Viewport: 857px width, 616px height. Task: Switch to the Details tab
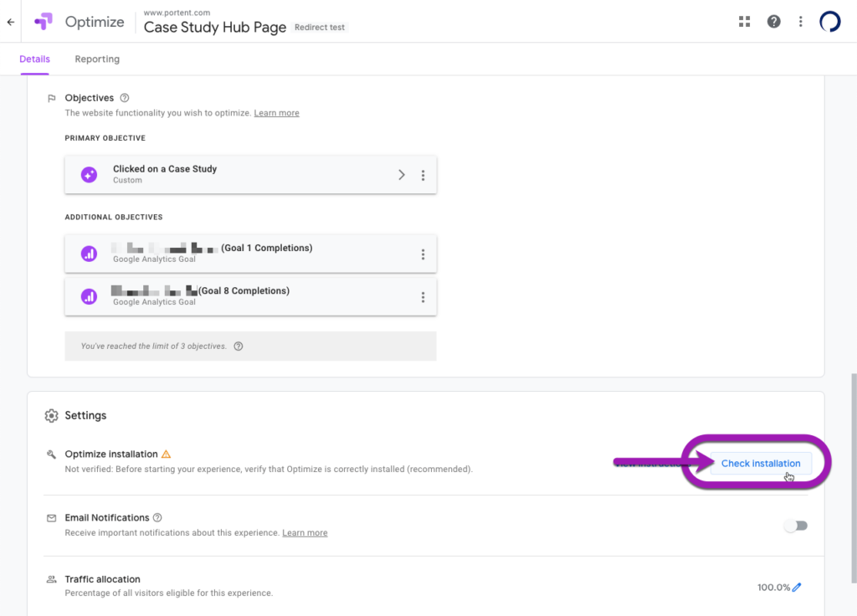tap(34, 59)
